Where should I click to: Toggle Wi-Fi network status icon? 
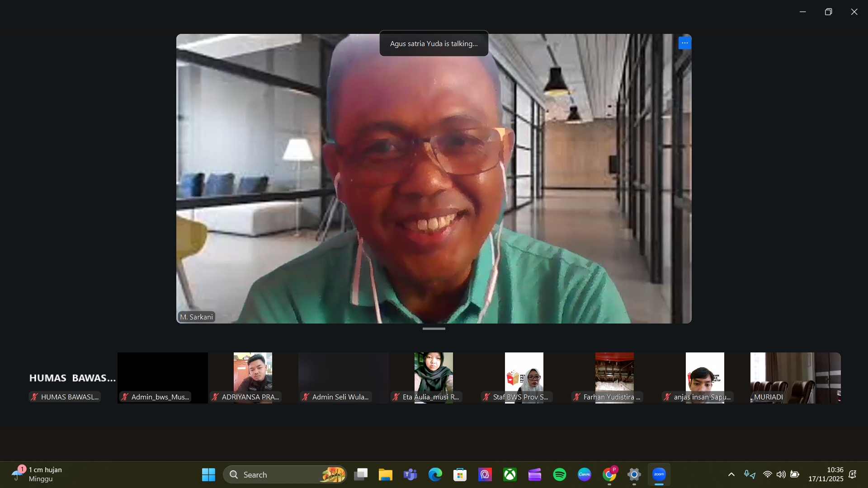[767, 474]
